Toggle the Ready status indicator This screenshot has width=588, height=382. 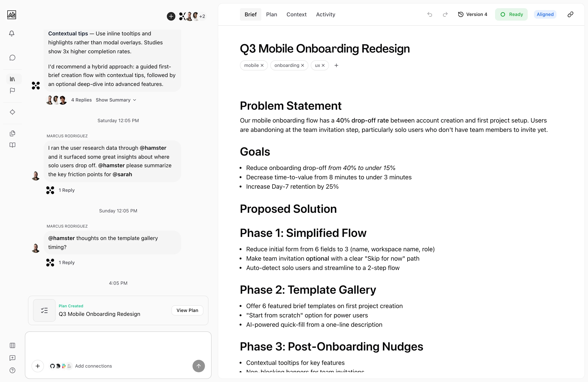click(511, 14)
